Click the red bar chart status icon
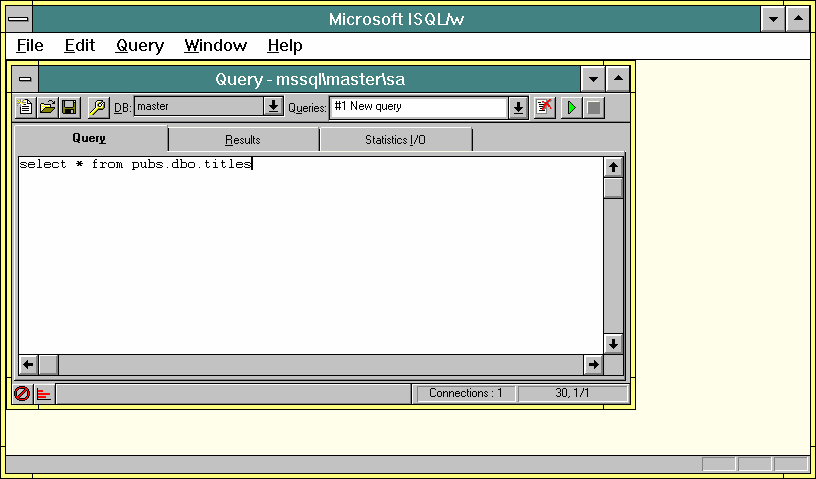The width and height of the screenshot is (816, 479). (44, 394)
